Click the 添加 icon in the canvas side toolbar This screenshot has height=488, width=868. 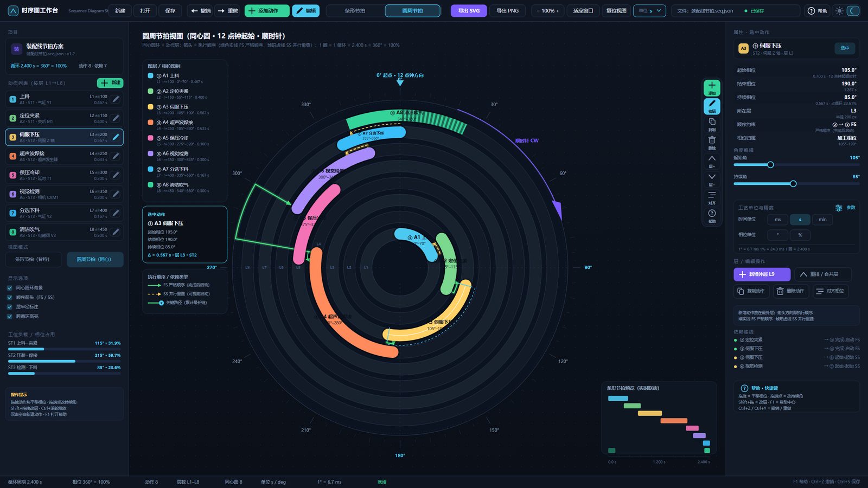pos(712,88)
